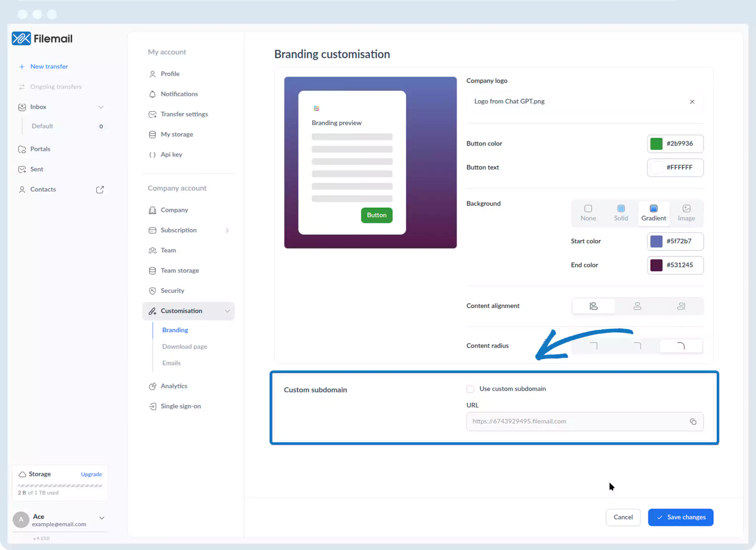The width and height of the screenshot is (756, 550).
Task: Select right content alignment icon
Action: [x=681, y=306]
